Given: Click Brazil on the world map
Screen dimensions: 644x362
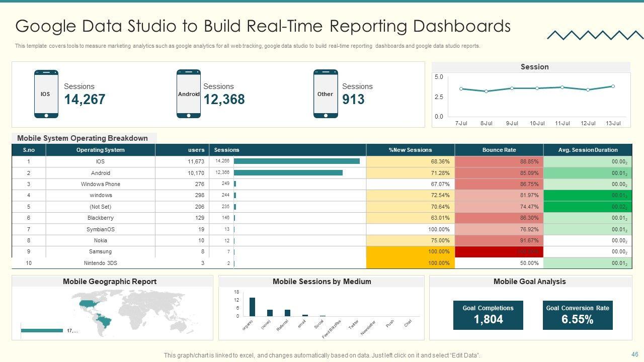Looking at the screenshot, I should tap(106, 320).
